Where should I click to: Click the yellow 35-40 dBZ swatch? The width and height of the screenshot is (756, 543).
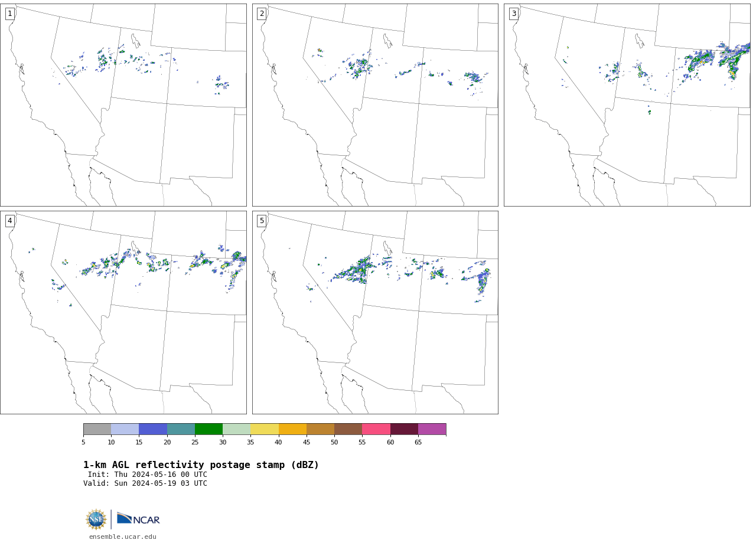(265, 429)
